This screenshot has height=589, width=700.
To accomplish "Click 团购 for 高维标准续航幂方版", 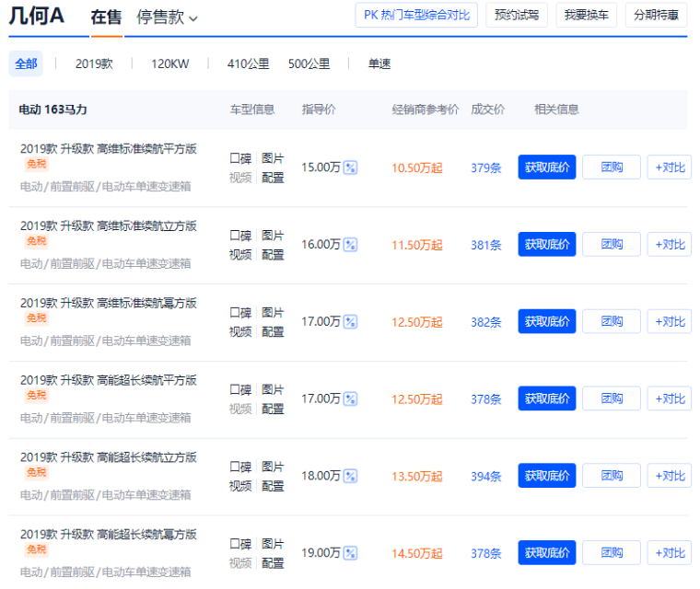I will point(612,322).
